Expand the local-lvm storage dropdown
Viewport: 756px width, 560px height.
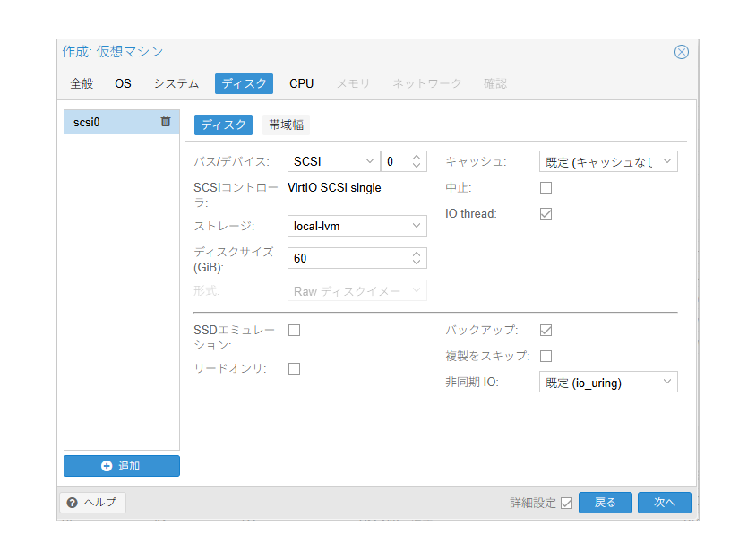(357, 226)
